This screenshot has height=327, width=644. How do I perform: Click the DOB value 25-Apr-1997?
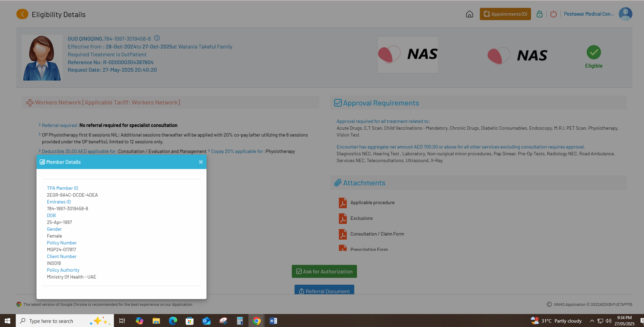[59, 222]
